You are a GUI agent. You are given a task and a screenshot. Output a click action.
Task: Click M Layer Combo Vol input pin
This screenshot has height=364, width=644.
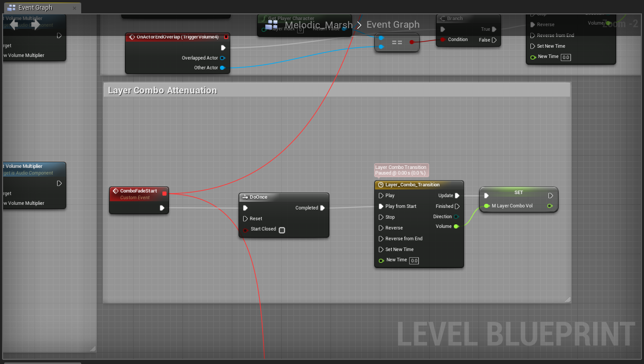click(487, 206)
